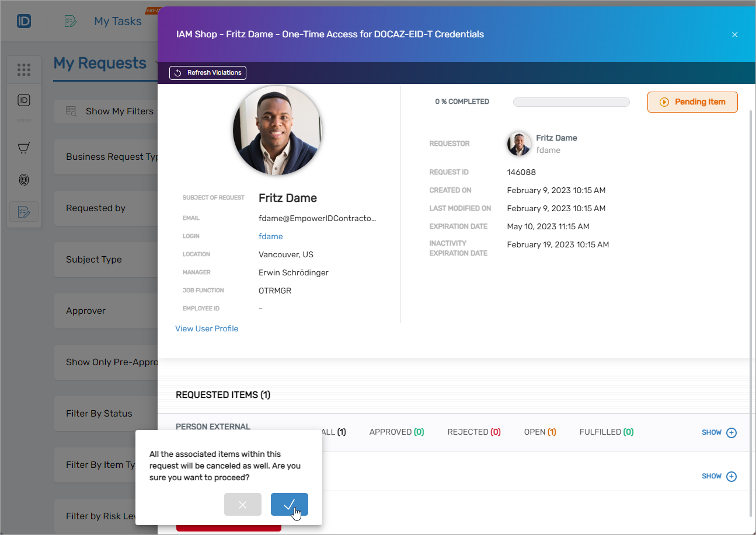Click the fingerprint sidebar icon
756x535 pixels.
[x=24, y=180]
